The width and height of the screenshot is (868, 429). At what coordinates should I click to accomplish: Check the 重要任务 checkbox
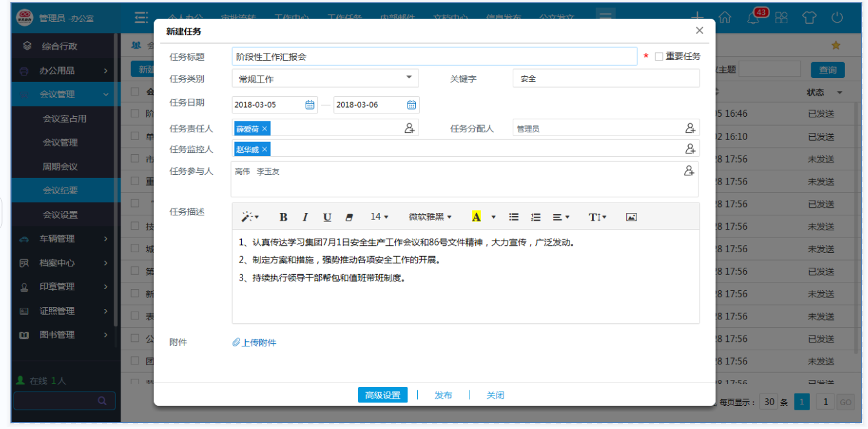(659, 57)
